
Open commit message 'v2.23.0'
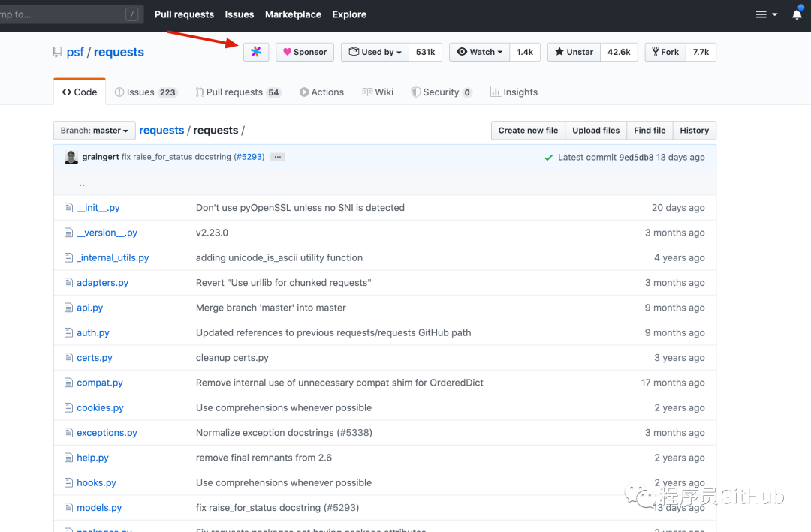(x=212, y=233)
